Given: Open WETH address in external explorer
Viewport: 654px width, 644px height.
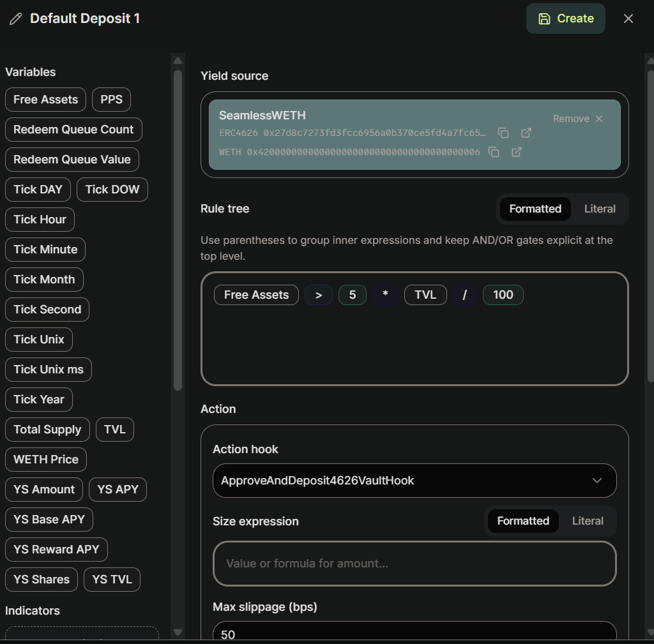Looking at the screenshot, I should point(517,152).
